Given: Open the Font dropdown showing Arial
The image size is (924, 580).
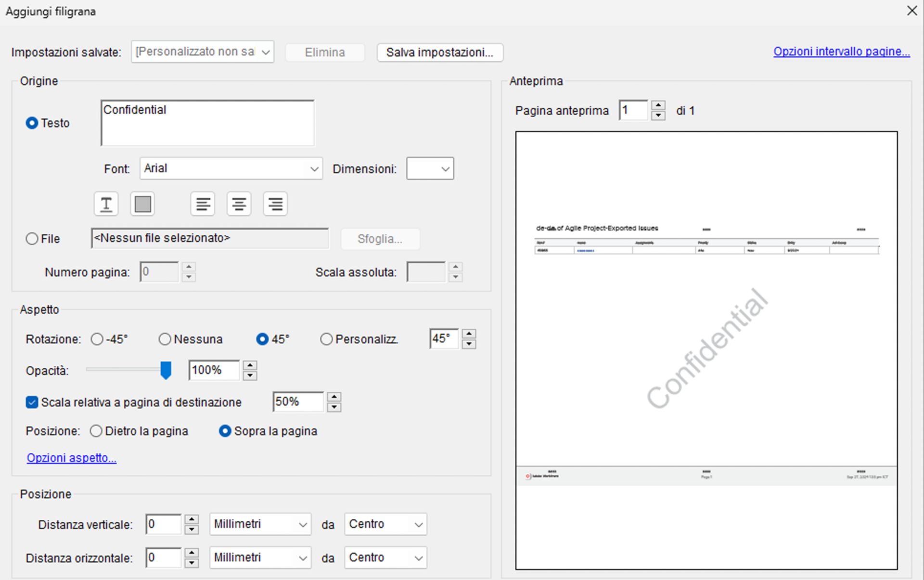Looking at the screenshot, I should click(x=231, y=169).
